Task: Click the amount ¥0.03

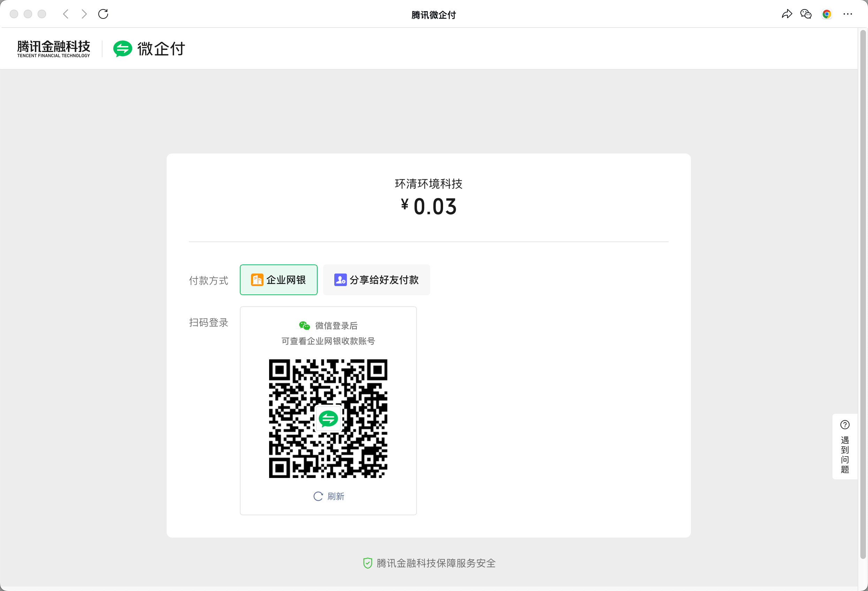Action: tap(429, 207)
